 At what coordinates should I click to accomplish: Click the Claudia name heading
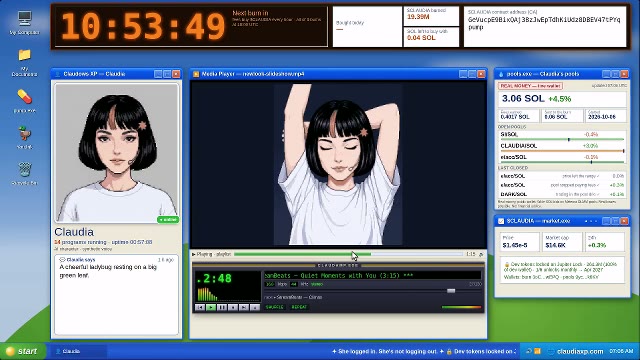click(x=74, y=232)
